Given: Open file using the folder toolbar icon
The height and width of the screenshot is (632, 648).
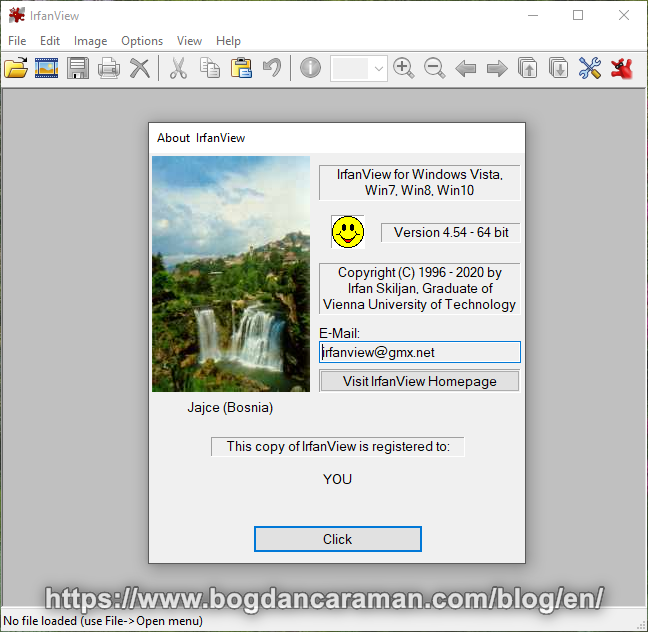Looking at the screenshot, I should (x=16, y=68).
